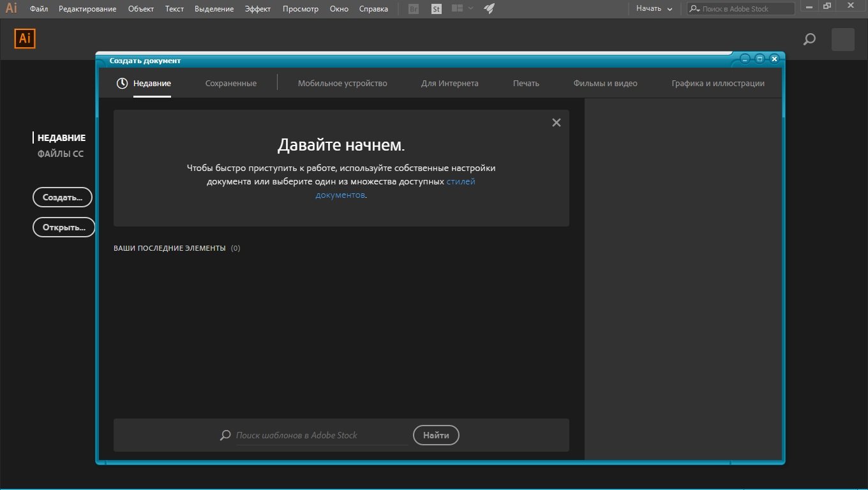Close the 'Давайте начнем' banner with X

pyautogui.click(x=556, y=122)
